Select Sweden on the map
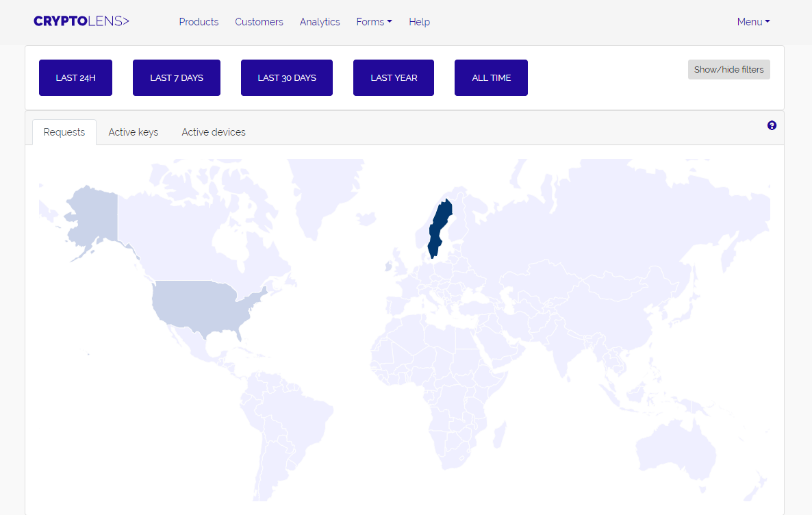This screenshot has height=515, width=812. [439, 228]
